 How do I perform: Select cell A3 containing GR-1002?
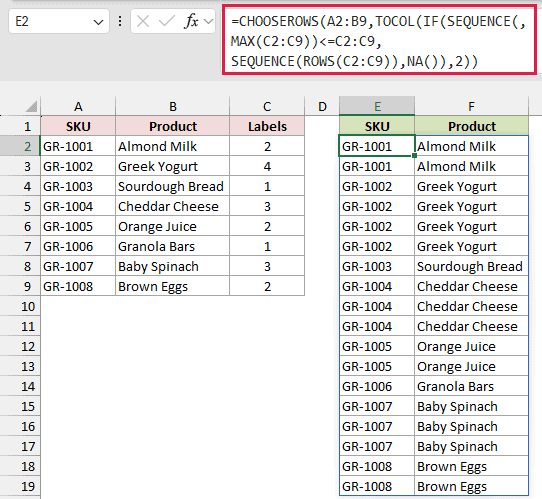(x=78, y=166)
